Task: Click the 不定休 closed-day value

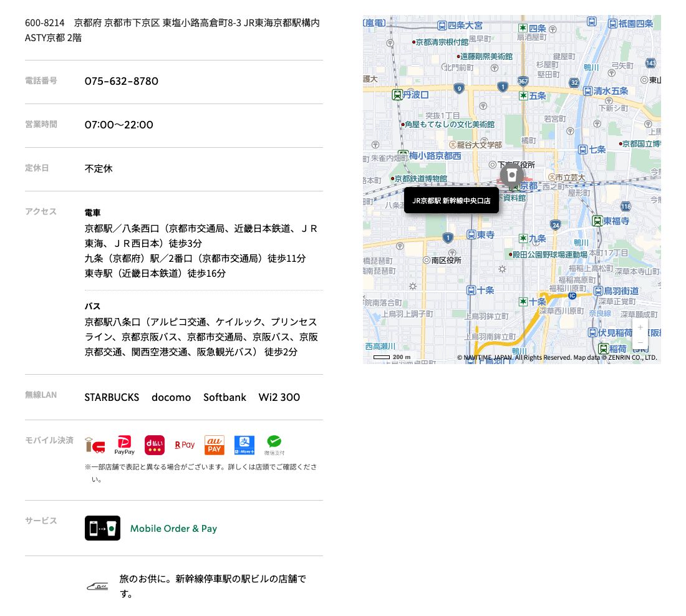Action: tap(99, 169)
